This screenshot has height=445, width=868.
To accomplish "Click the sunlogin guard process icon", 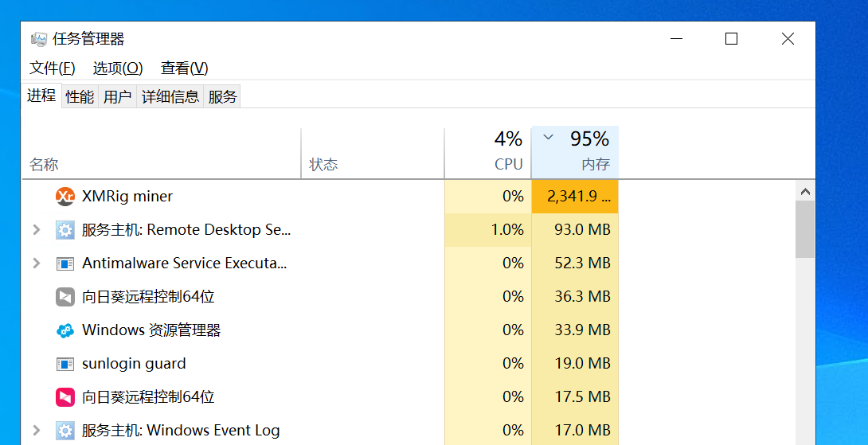I will 65,364.
